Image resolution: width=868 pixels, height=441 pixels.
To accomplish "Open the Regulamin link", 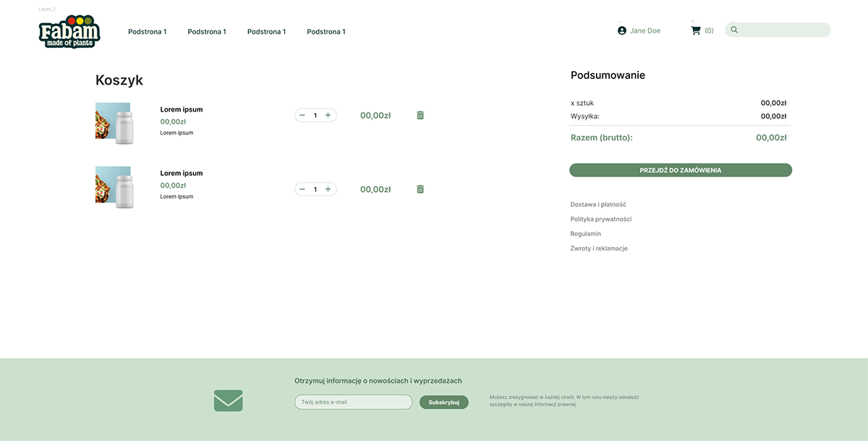I will click(585, 233).
